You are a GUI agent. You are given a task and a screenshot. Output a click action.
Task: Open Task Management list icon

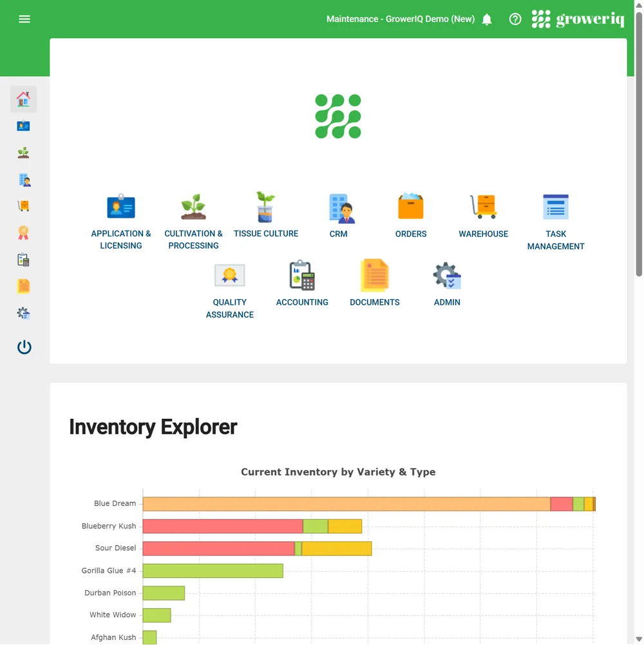(x=556, y=207)
